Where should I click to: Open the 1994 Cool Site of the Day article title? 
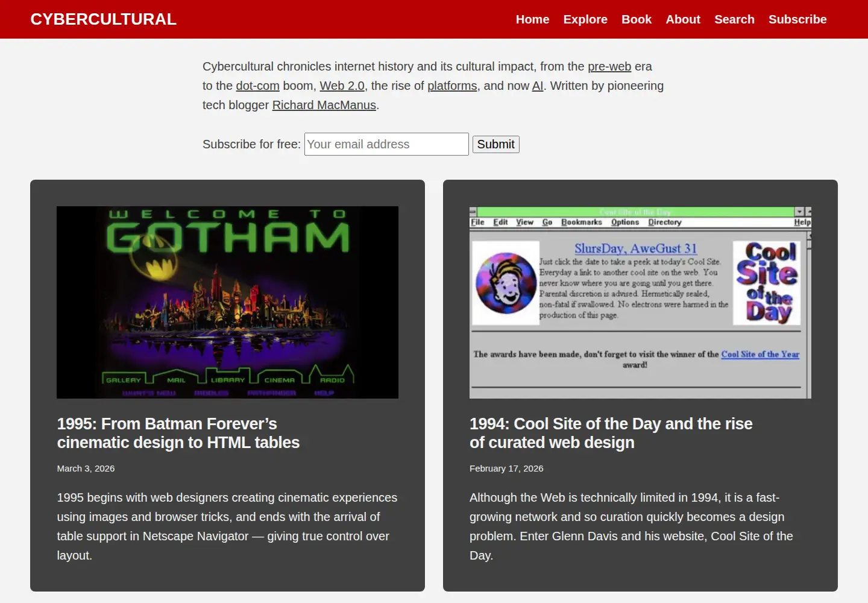click(x=611, y=433)
